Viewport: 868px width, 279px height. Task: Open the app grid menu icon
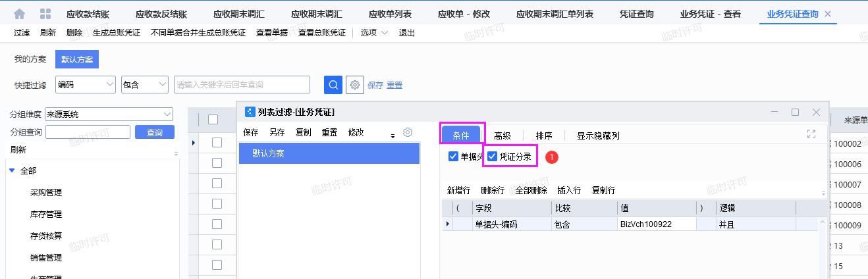(45, 14)
